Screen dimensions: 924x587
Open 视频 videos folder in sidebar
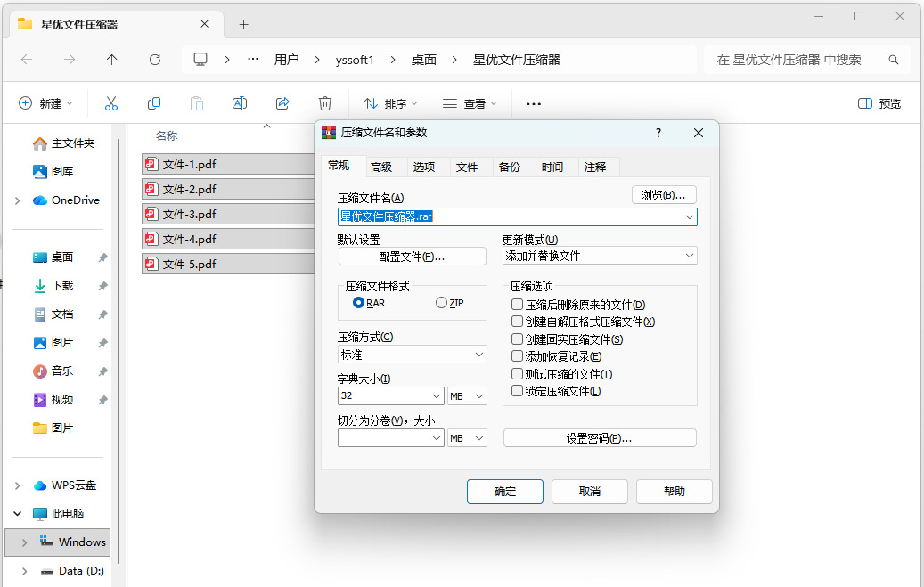(53, 400)
